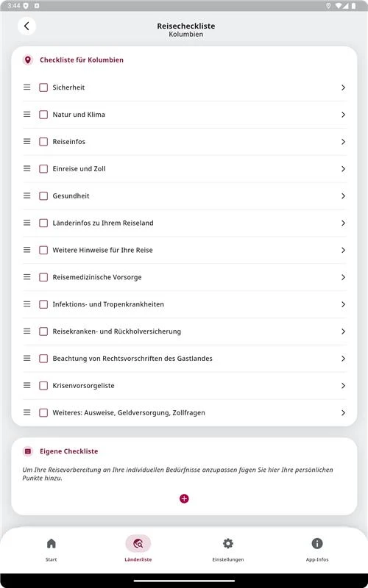The image size is (368, 588).
Task: Mark Reisemedizinische Vorsorge as done
Action: click(43, 277)
